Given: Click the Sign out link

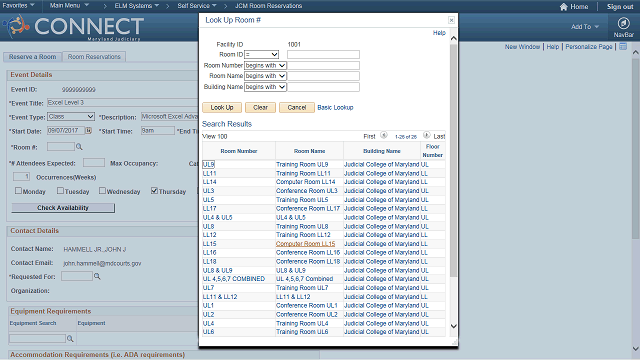Looking at the screenshot, I should (620, 7).
